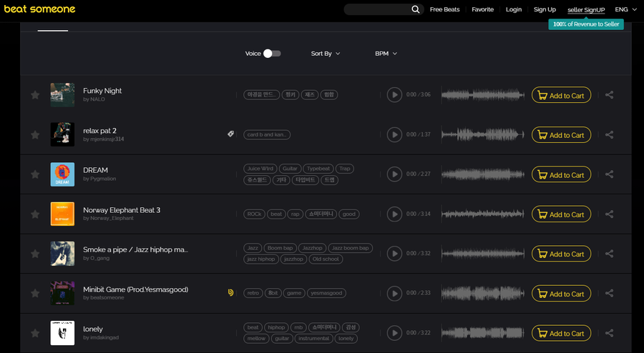Image resolution: width=644 pixels, height=353 pixels.
Task: Play the Funky Night beat
Action: pyautogui.click(x=394, y=95)
